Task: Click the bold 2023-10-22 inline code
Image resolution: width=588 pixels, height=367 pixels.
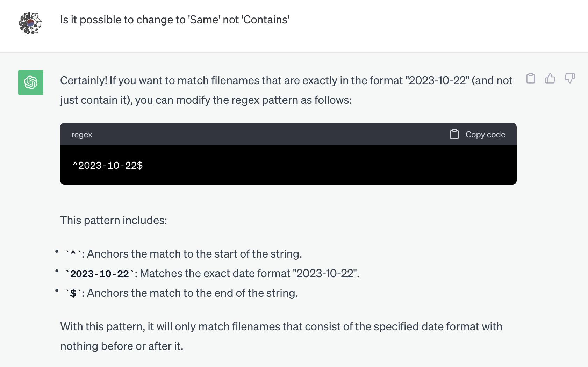Action: [x=100, y=274]
